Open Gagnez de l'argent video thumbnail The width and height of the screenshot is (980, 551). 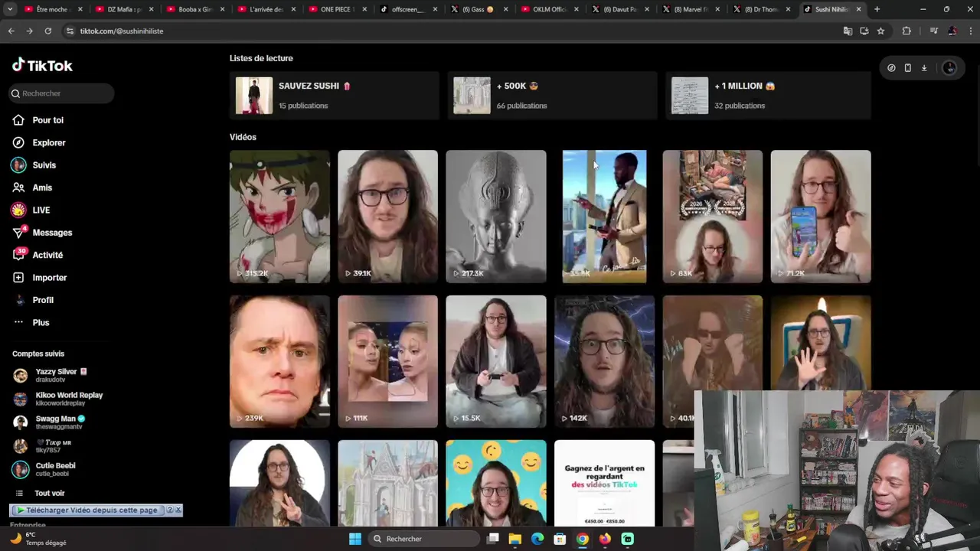point(604,483)
